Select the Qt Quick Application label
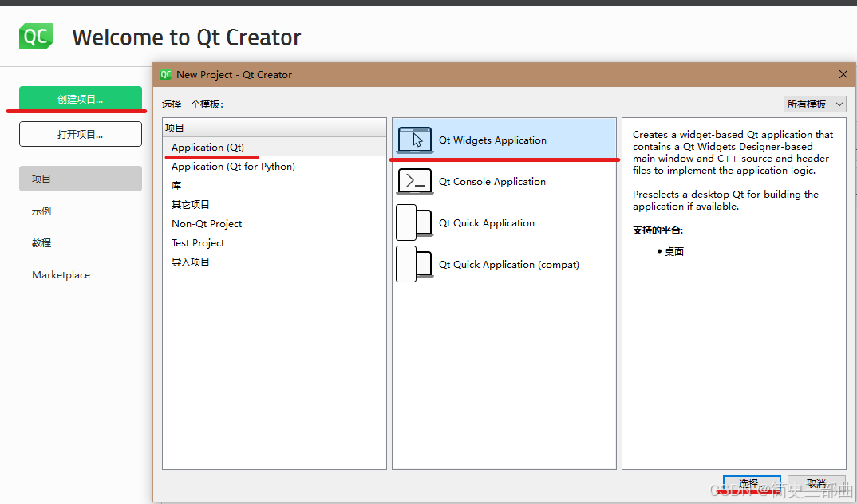 point(487,222)
